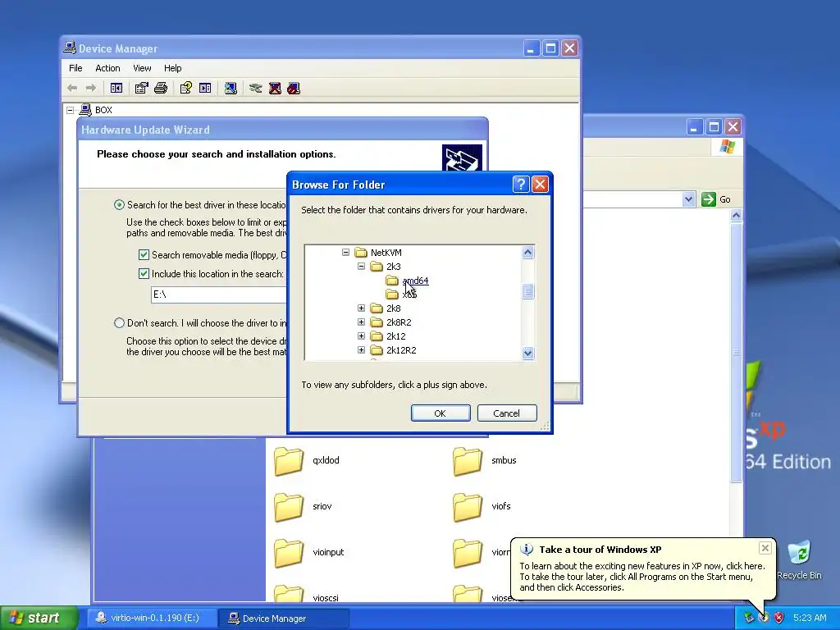Click the folder tree scrollbar thumb

point(527,291)
